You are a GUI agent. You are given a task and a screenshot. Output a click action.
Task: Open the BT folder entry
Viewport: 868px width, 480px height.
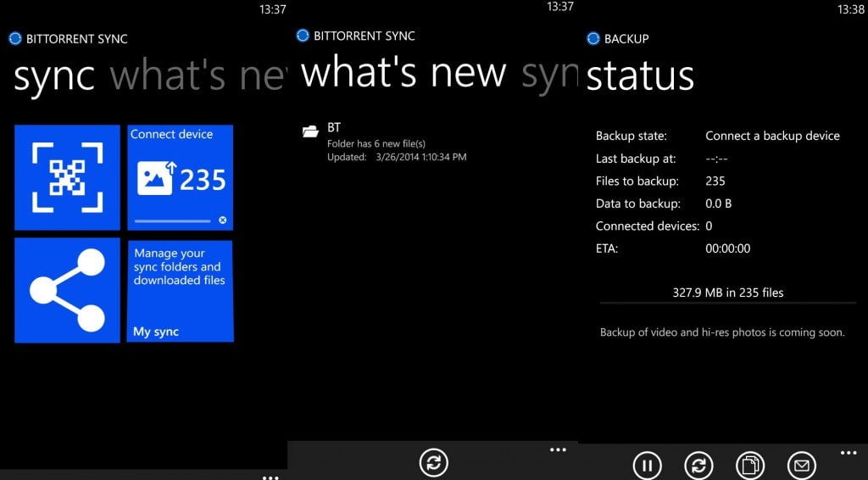coord(385,142)
